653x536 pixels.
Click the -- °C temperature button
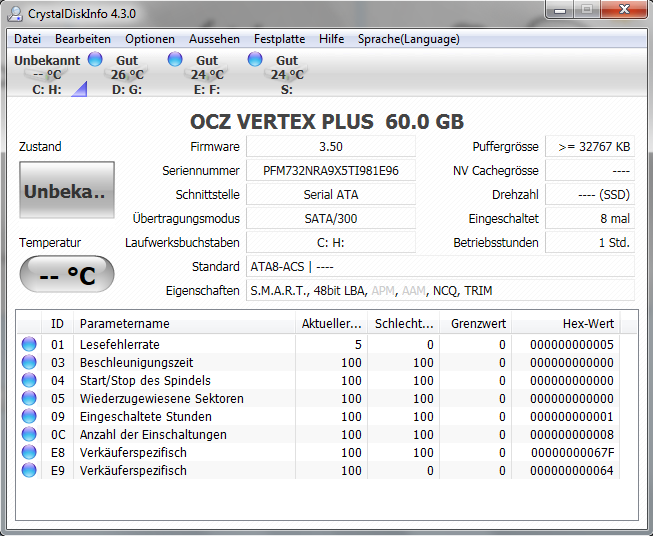tap(67, 274)
